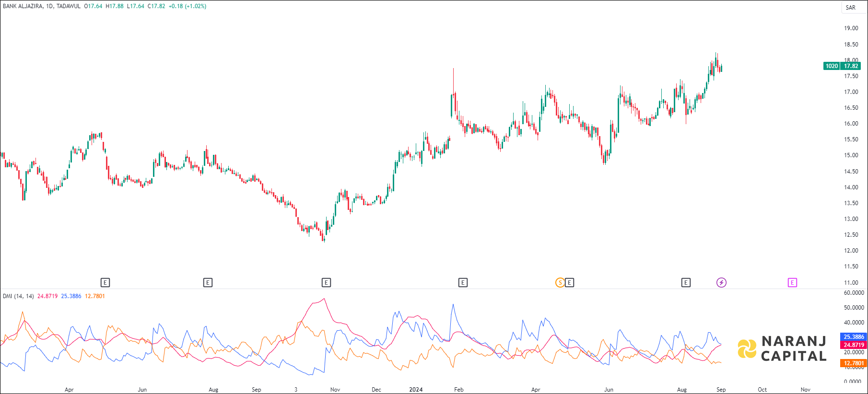The width and height of the screenshot is (868, 394).
Task: Click pink 24.8719 value in DMI legend
Action: tap(47, 296)
